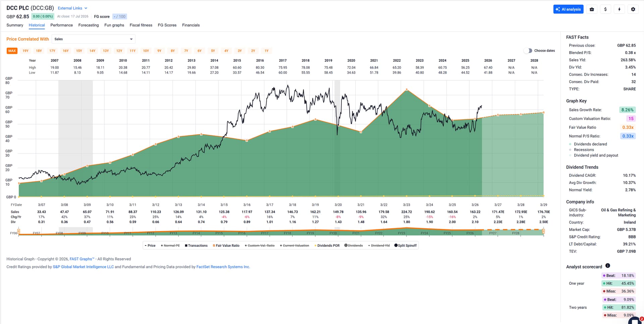The image size is (644, 324).
Task: Click the Market Cap value GBP 5.37B
Action: pyautogui.click(x=626, y=230)
